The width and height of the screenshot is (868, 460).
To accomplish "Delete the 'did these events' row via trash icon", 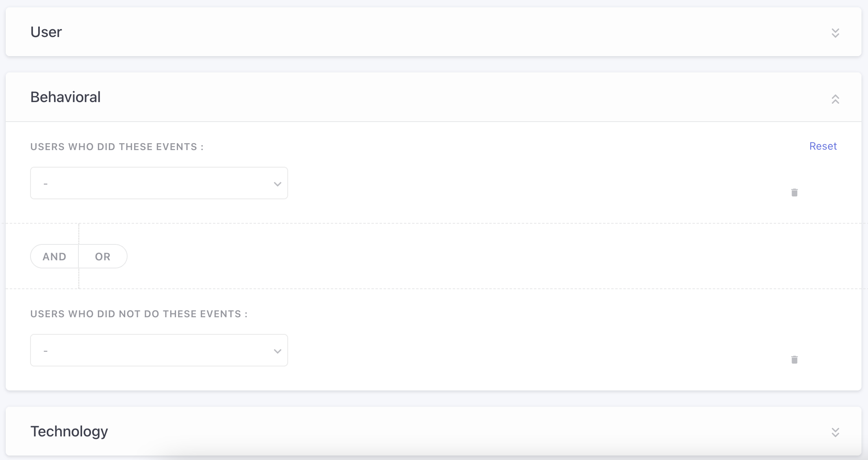I will (794, 192).
